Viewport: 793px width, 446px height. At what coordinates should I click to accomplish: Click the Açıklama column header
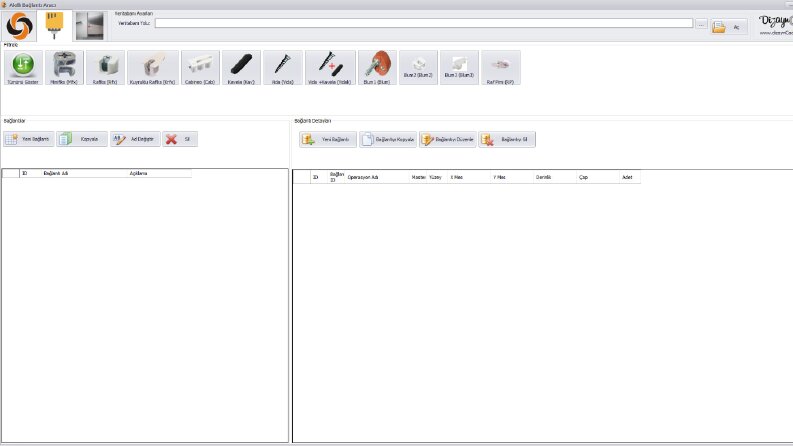159,173
